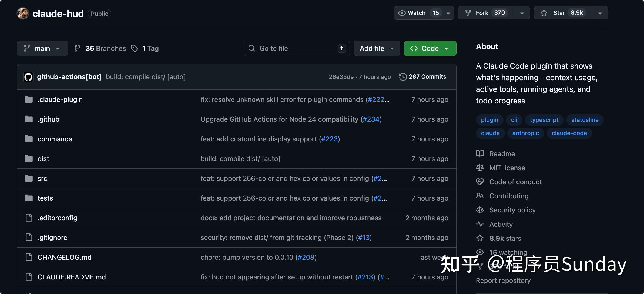Select the cli topic tag
Image resolution: width=644 pixels, height=294 pixels.
point(514,120)
